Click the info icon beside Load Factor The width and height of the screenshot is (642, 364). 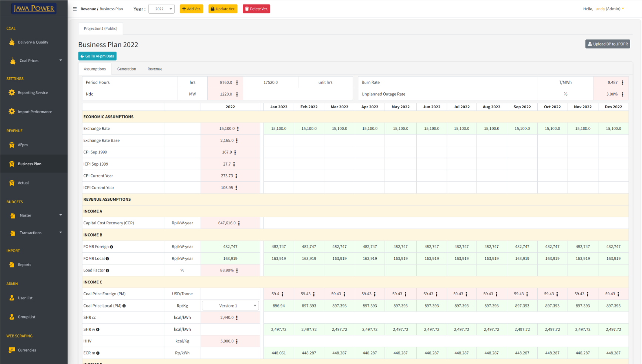pos(107,271)
